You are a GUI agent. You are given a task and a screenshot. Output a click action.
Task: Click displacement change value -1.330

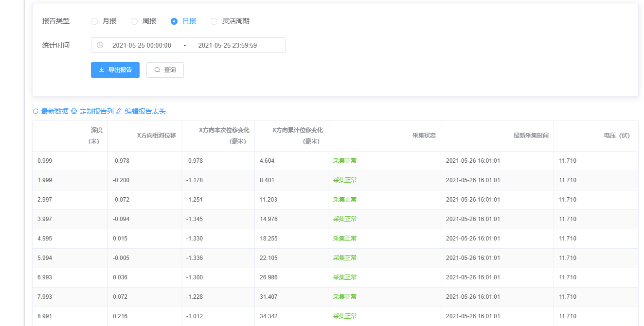pyautogui.click(x=195, y=239)
